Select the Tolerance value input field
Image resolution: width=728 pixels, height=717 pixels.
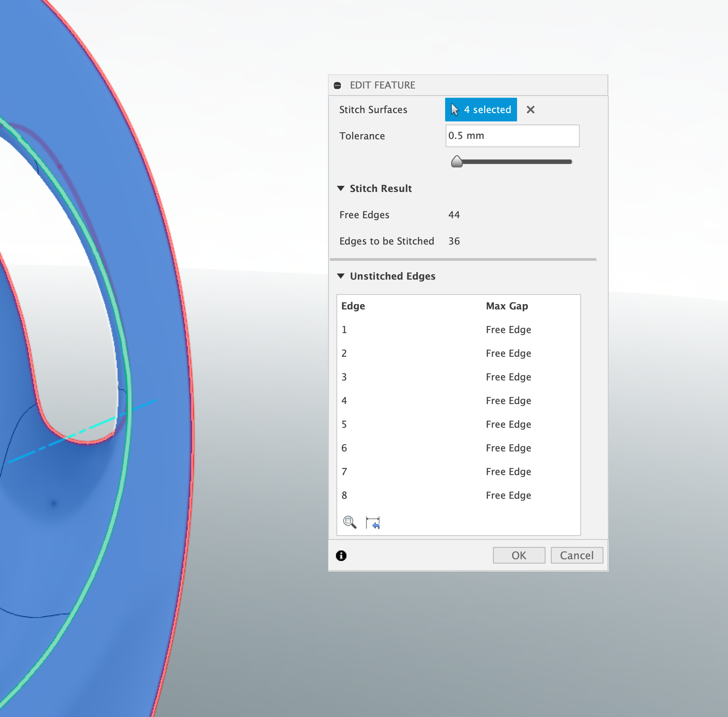(512, 136)
